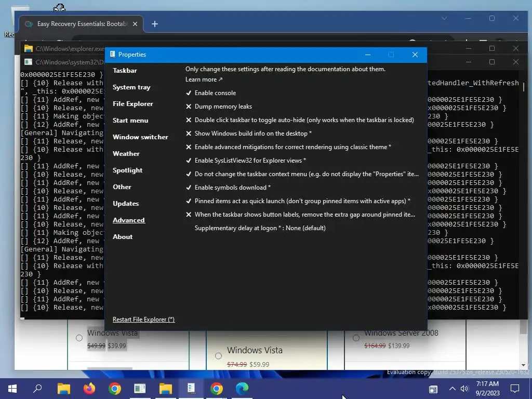
Task: Enable Show Windows build info on desktop
Action: pyautogui.click(x=249, y=134)
